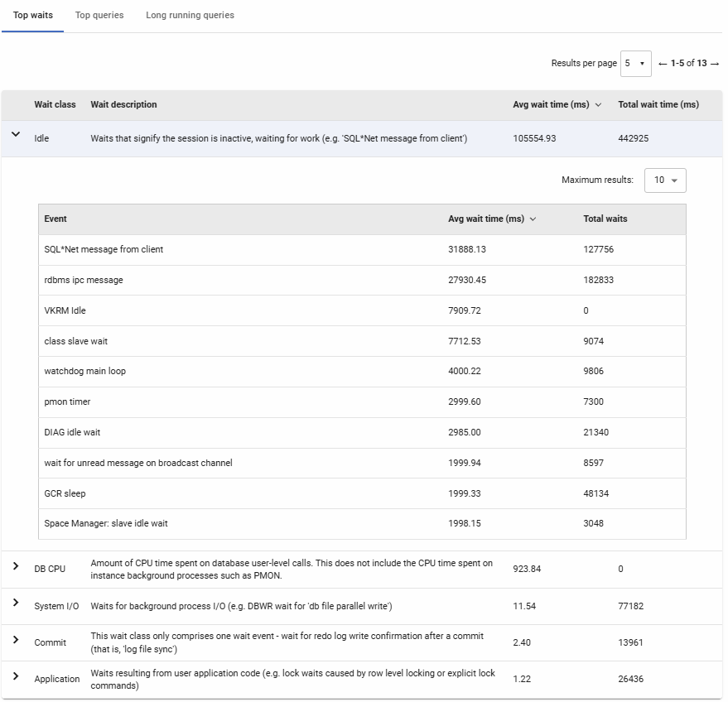Switch to the Top queries tab

[99, 15]
